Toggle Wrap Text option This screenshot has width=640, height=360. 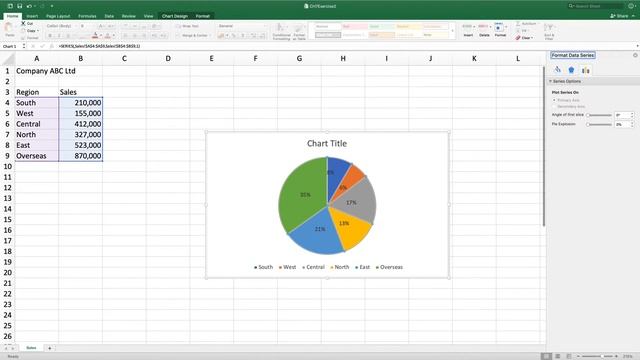(187, 26)
